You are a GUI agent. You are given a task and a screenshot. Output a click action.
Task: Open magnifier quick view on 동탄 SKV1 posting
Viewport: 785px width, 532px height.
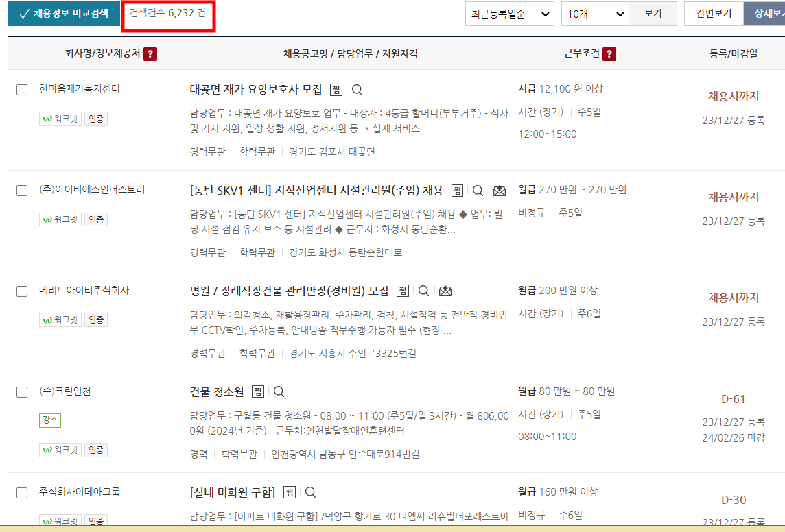pyautogui.click(x=478, y=190)
